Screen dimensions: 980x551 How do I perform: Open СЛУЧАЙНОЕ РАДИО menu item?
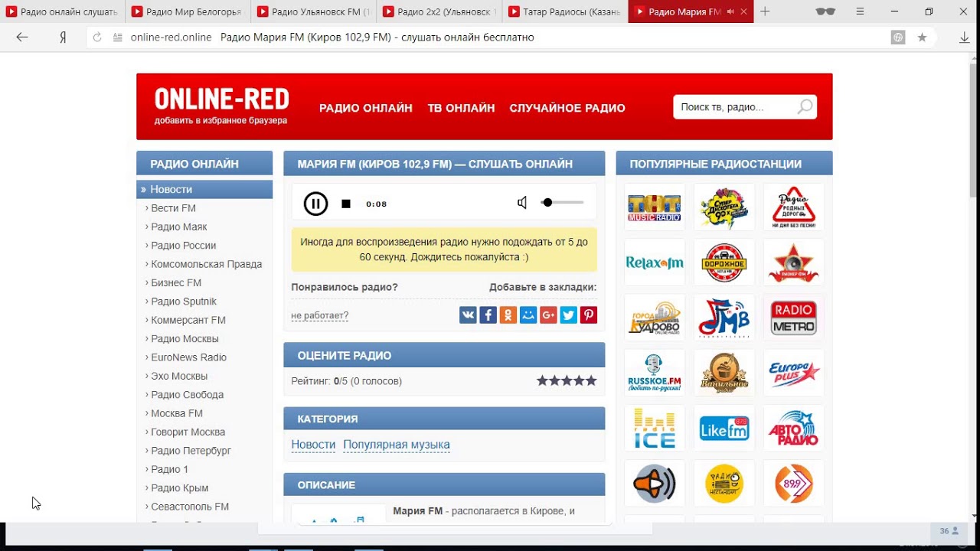pos(567,108)
